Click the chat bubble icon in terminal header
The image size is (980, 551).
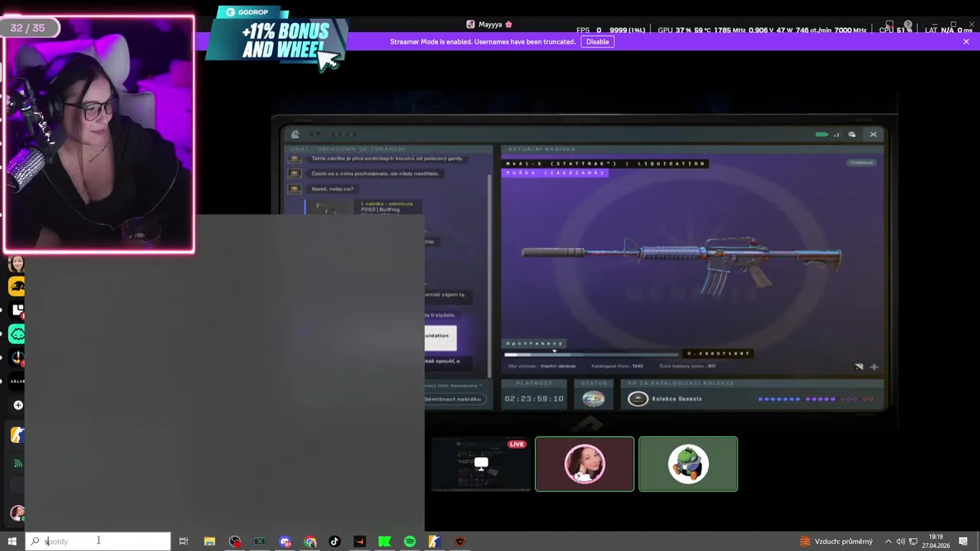coord(851,135)
